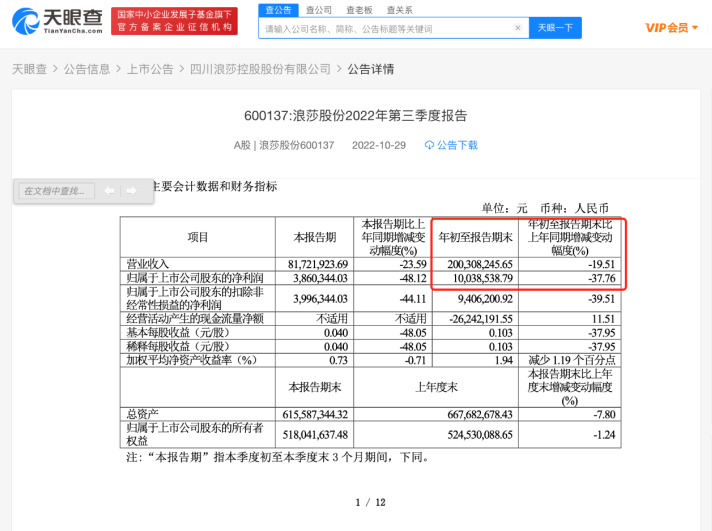The width and height of the screenshot is (712, 531).
Task: Click the value 3,996,344.03
Action: (x=320, y=299)
